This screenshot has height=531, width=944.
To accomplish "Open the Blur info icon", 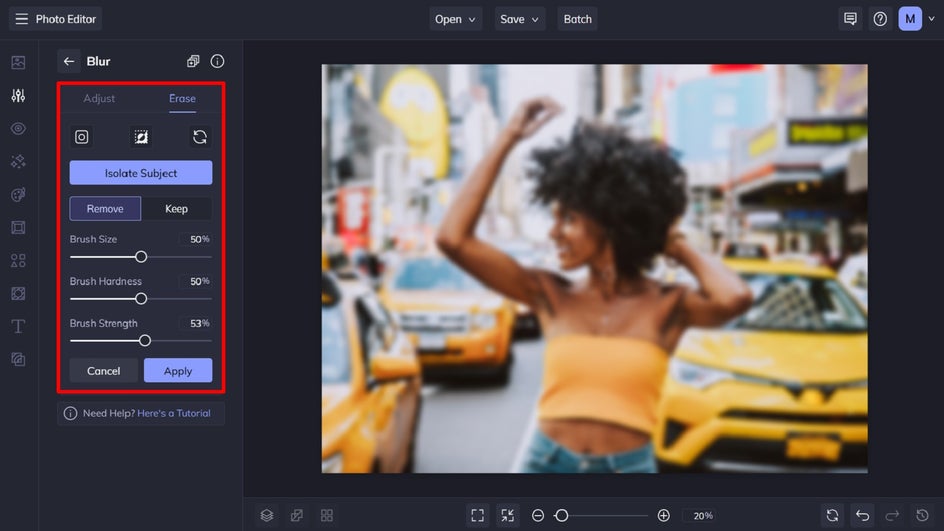I will (217, 61).
